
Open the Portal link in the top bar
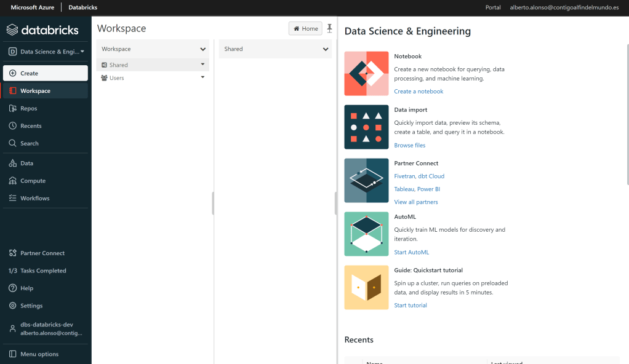tap(493, 7)
